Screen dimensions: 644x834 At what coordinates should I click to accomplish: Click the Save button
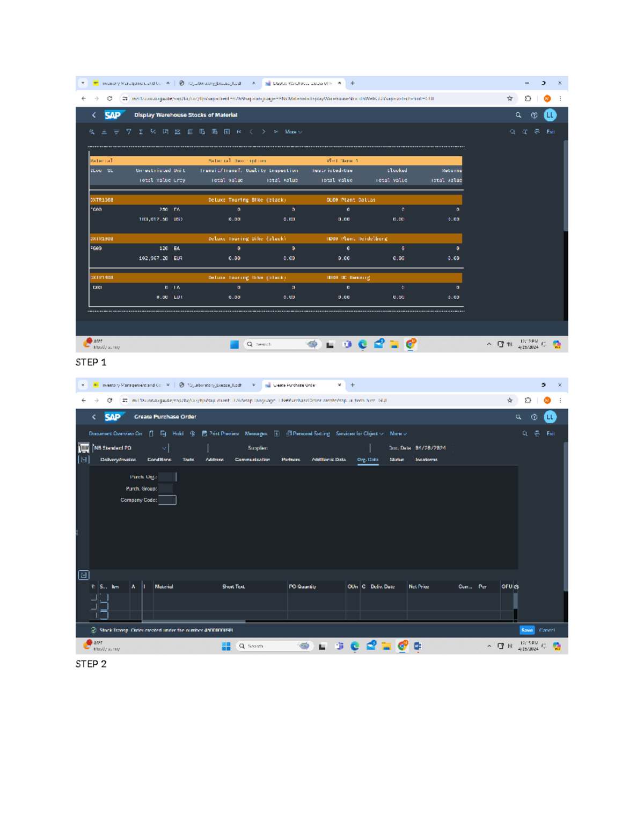tap(527, 630)
